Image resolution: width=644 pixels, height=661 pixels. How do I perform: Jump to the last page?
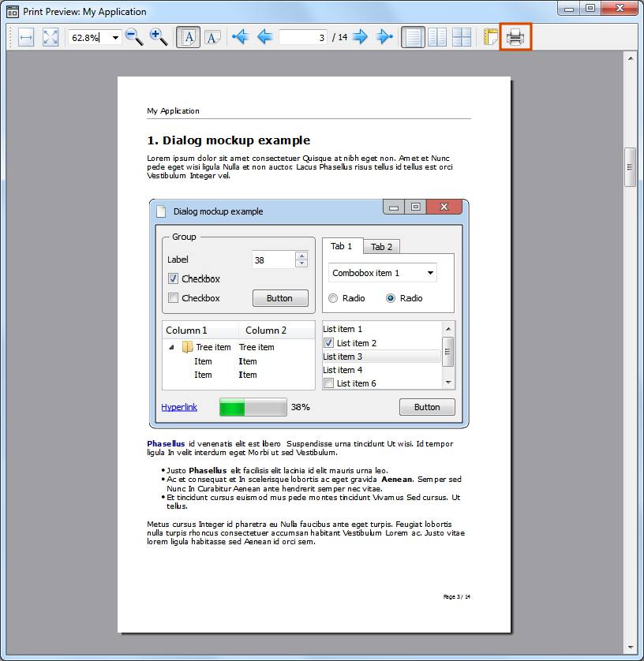384,37
